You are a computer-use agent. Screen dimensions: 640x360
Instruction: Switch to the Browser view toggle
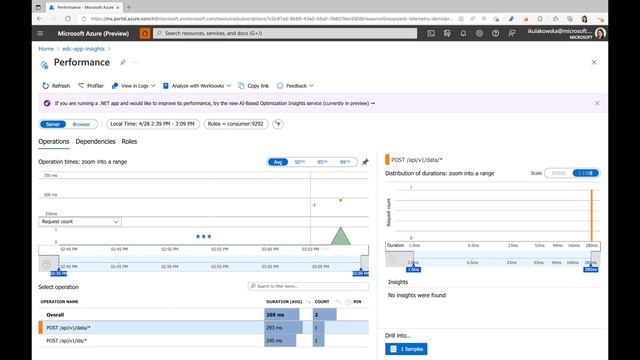coord(81,124)
